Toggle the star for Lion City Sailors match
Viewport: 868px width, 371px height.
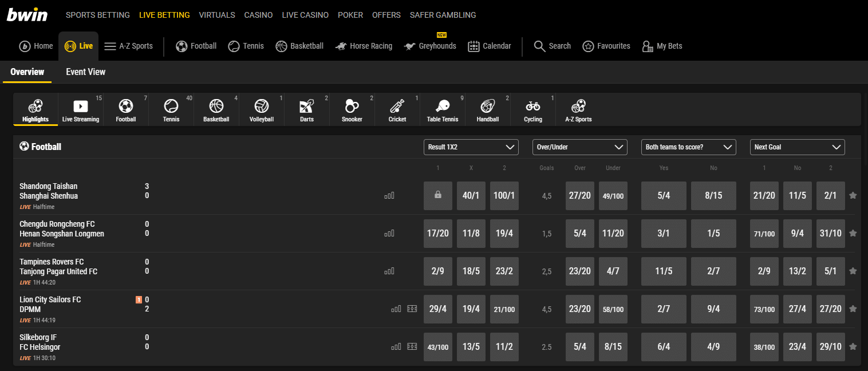(853, 309)
